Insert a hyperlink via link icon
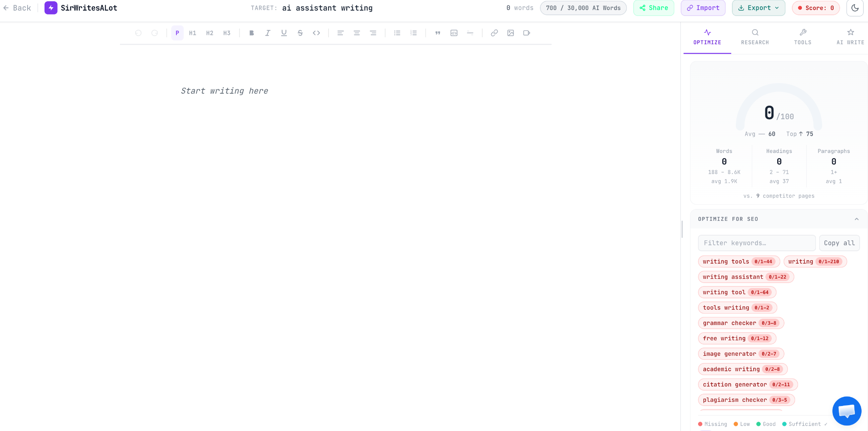 click(494, 33)
